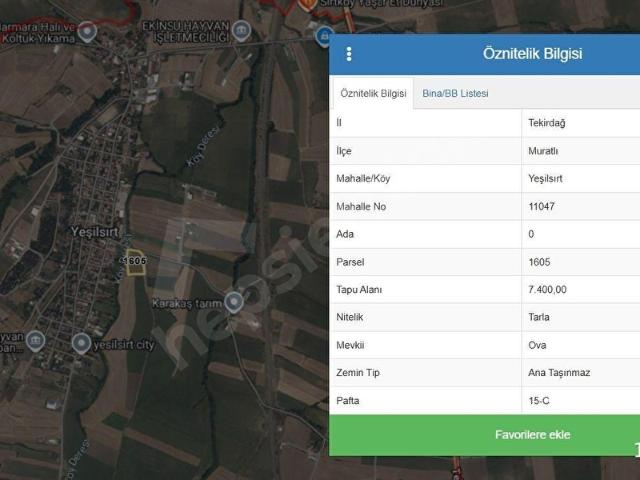Open the three-dot menu in Öznitelik Bilgisi header
This screenshot has width=640, height=480.
pos(349,54)
